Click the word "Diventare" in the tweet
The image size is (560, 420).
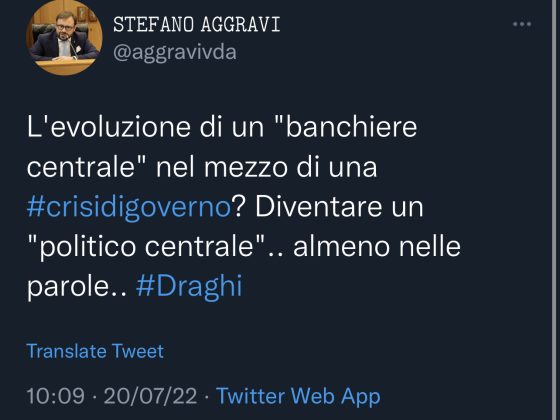click(319, 207)
